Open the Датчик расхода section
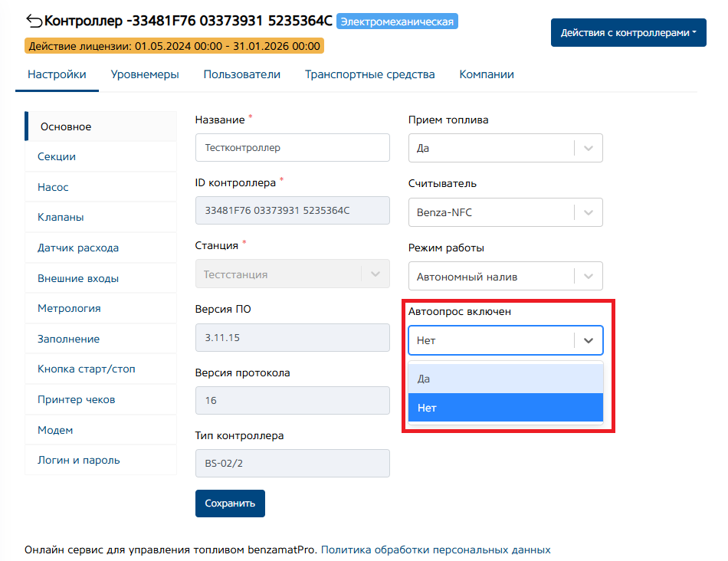 [78, 248]
